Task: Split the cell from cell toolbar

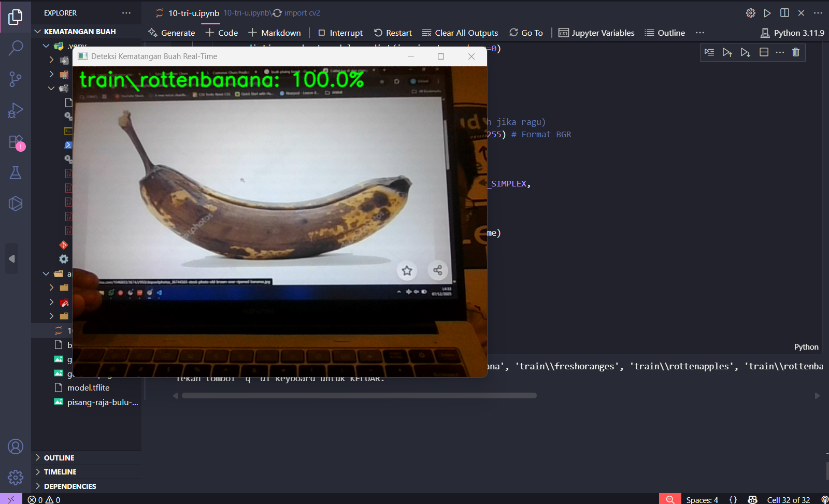Action: pyautogui.click(x=763, y=52)
